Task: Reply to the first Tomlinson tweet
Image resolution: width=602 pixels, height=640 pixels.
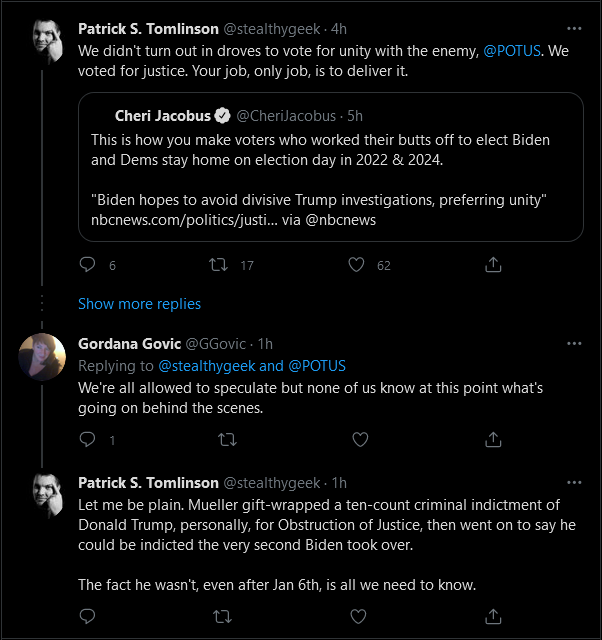Action: click(87, 265)
